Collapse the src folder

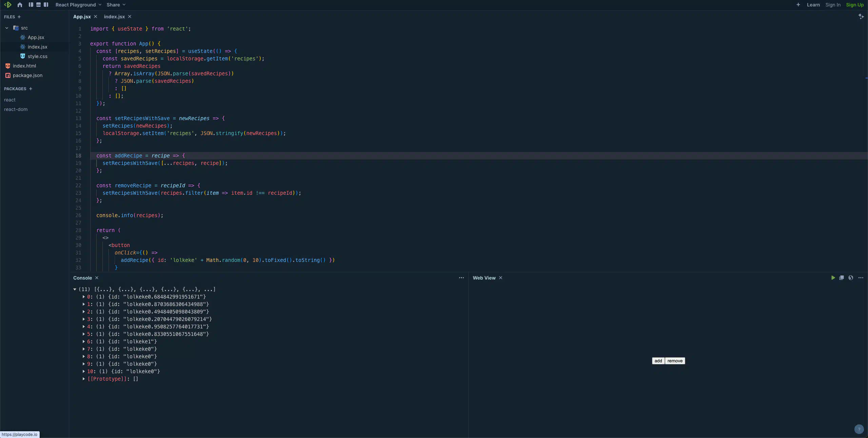(7, 28)
